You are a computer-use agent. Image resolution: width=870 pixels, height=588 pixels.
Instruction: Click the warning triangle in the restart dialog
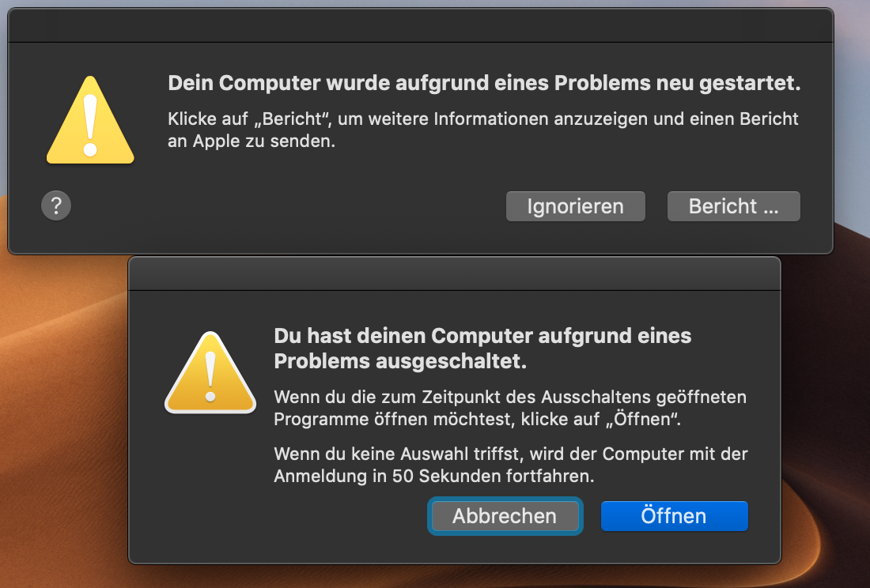point(90,122)
